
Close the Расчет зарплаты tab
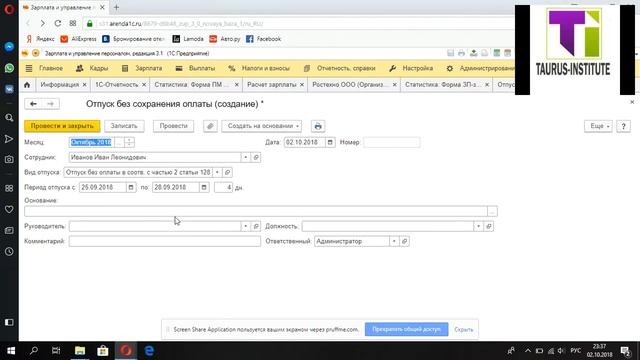[302, 85]
